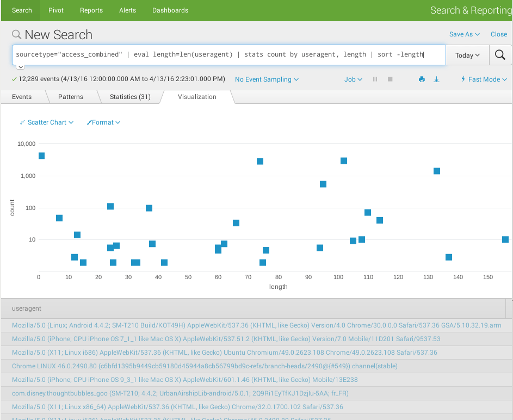Stop the search job
The image size is (513, 420).
point(390,79)
